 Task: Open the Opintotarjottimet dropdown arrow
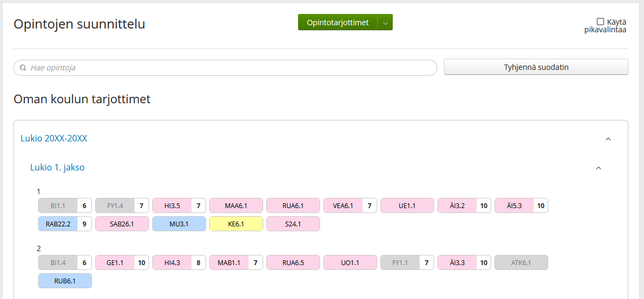[x=385, y=23]
